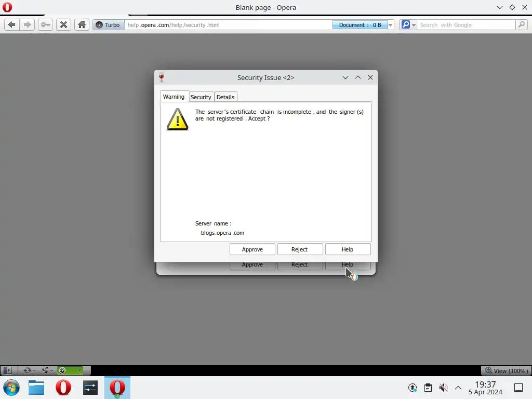Image resolution: width=532 pixels, height=399 pixels.
Task: Go back with the Back arrow
Action: pyautogui.click(x=11, y=25)
